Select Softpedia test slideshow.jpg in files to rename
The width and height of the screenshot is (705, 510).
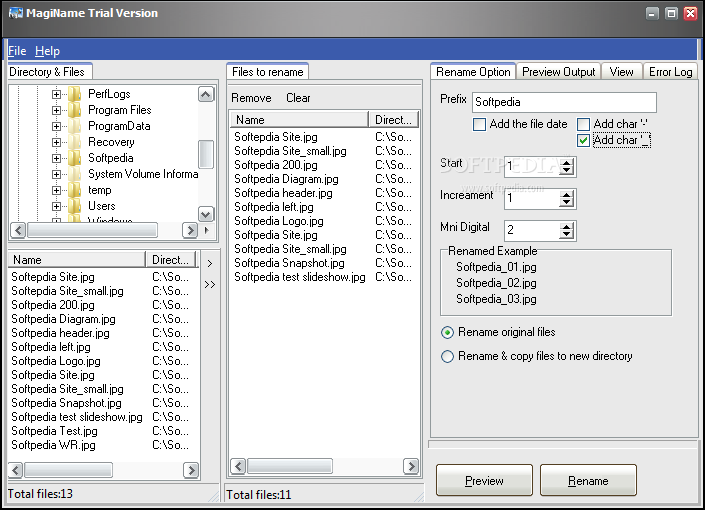tap(300, 277)
